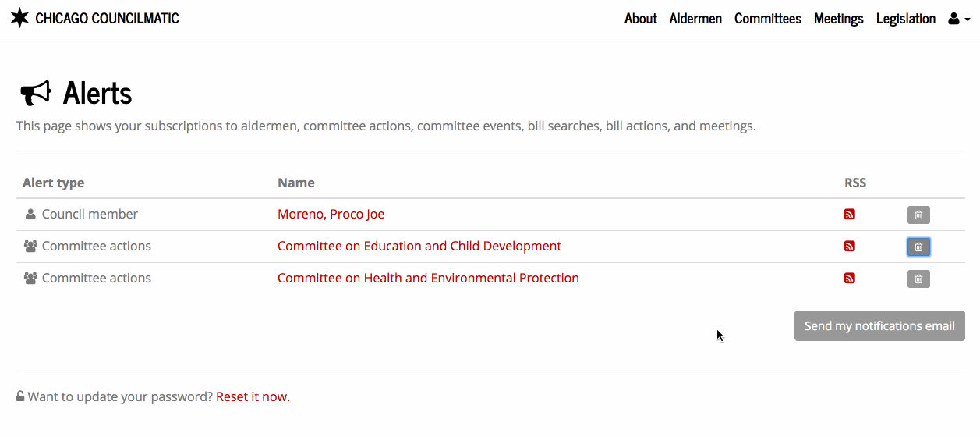Open RSS feed for Health and Environmental Protection
Image resolution: width=980 pixels, height=437 pixels.
point(850,279)
